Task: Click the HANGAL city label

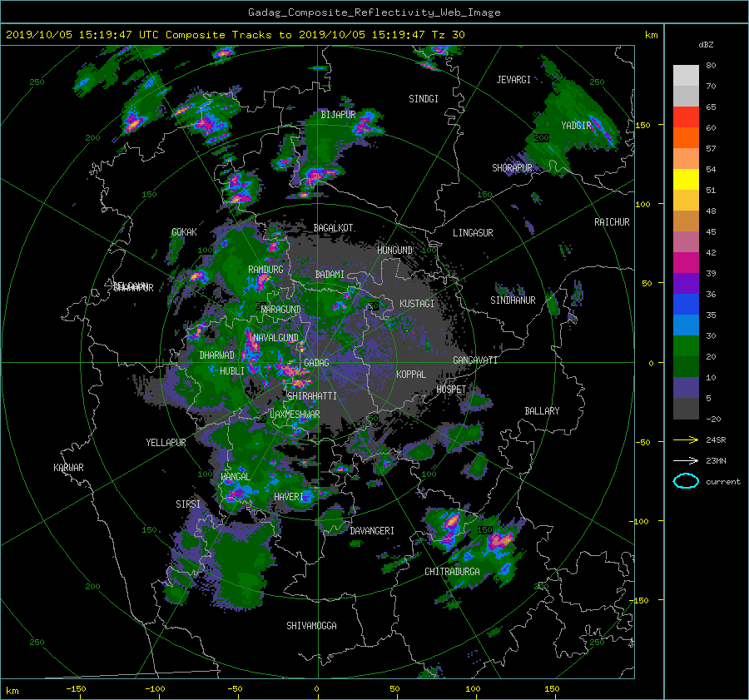Action: tap(235, 477)
